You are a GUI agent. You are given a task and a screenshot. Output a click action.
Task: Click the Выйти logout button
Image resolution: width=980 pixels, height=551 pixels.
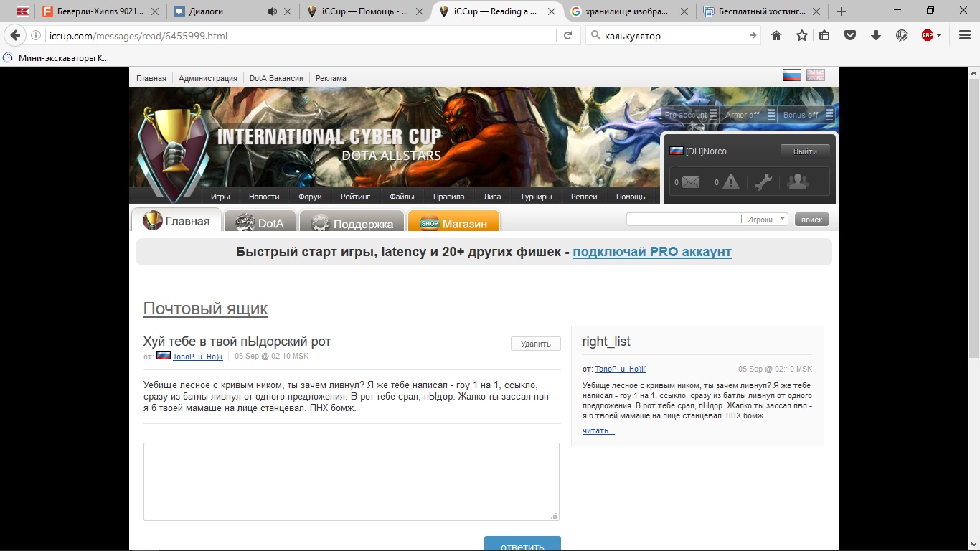(805, 151)
